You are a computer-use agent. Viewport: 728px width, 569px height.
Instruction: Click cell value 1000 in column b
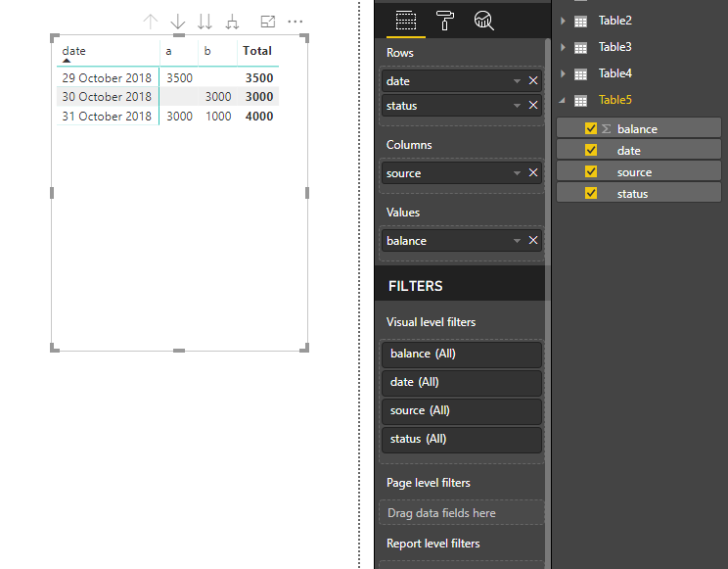pyautogui.click(x=218, y=117)
